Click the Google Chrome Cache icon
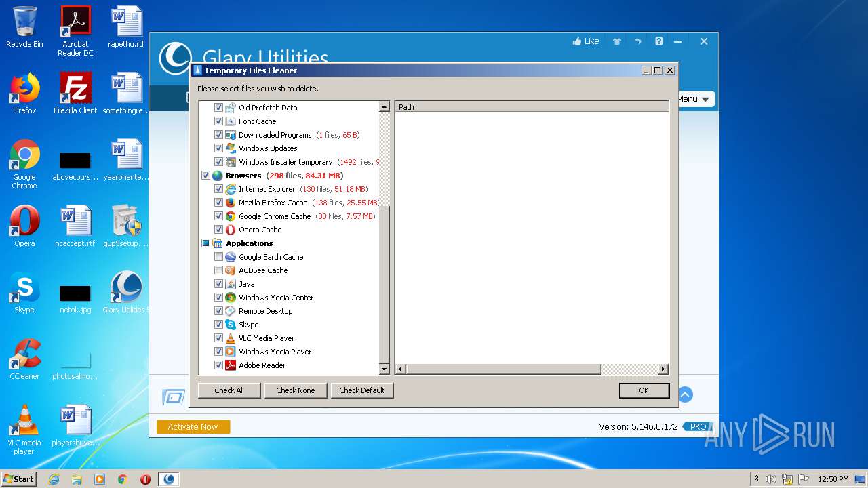868x488 pixels. (x=231, y=216)
